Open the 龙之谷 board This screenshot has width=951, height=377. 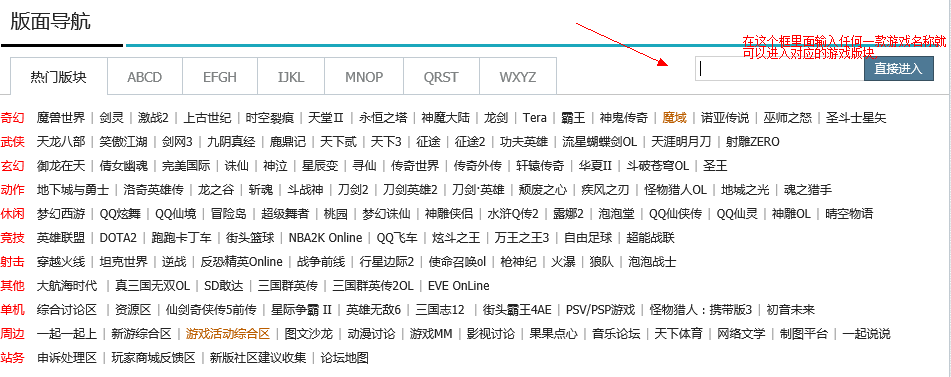pos(216,190)
